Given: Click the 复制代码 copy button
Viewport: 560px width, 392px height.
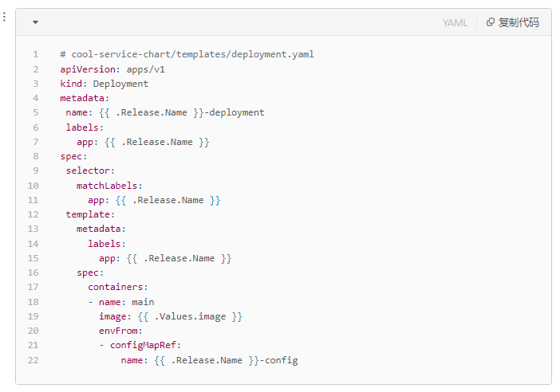Looking at the screenshot, I should [x=512, y=22].
